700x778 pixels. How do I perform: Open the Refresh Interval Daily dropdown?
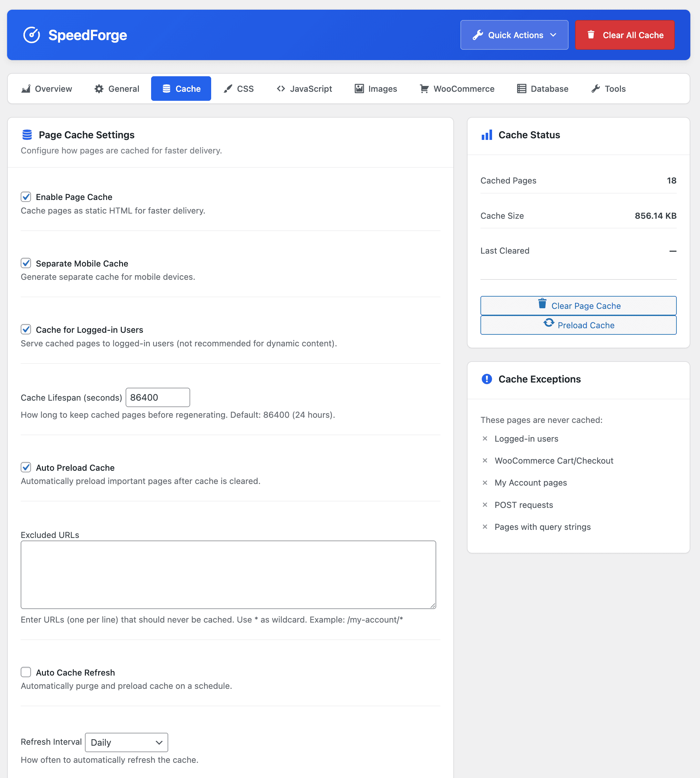click(x=126, y=742)
